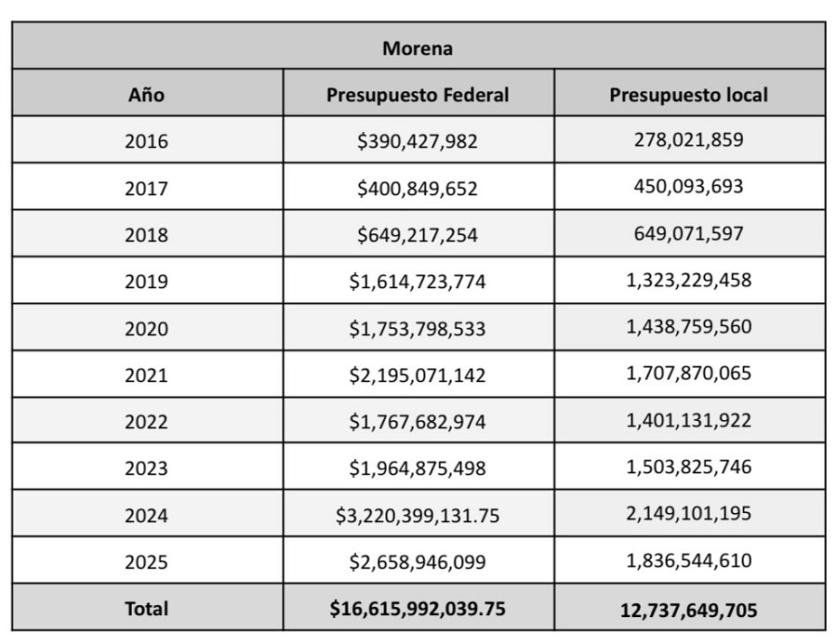Select federal value $3,220,399,131.75
This screenshot has width=837, height=644.
418,515
